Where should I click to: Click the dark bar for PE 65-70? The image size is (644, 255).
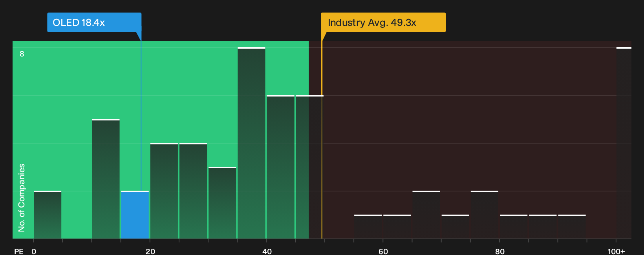[x=426, y=215]
